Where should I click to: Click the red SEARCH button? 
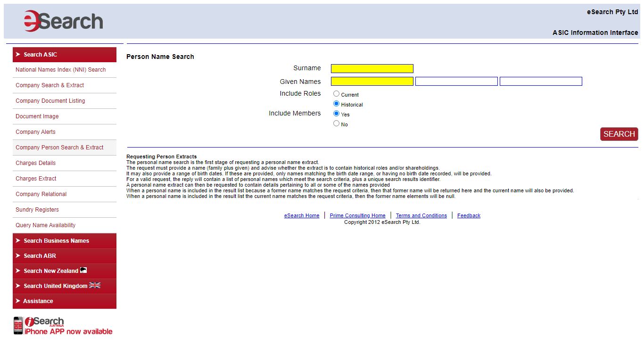tap(619, 134)
